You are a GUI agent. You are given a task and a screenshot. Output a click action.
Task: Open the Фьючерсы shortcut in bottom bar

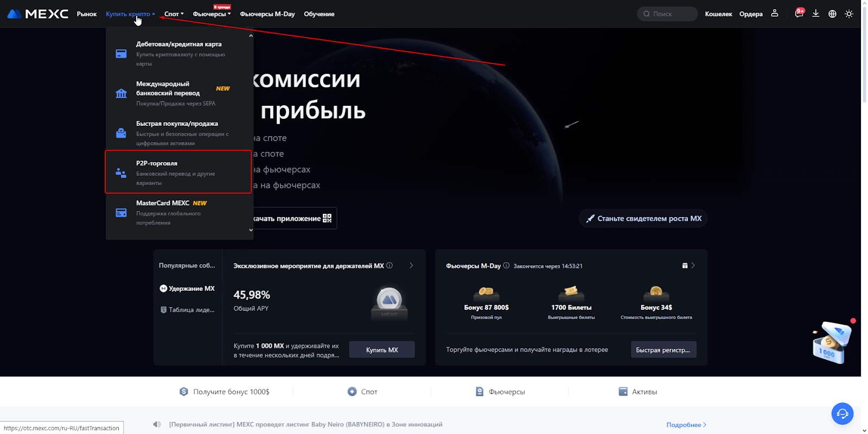[500, 391]
